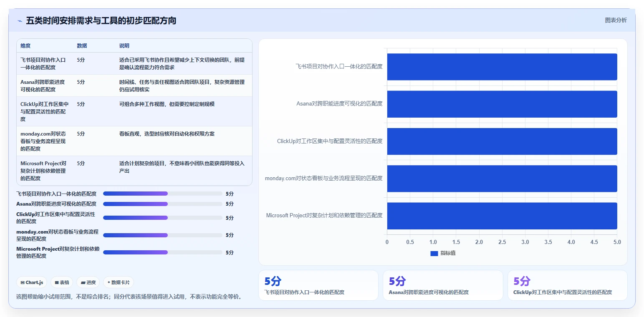Click the Asana y-axis label in the chart

point(339,104)
